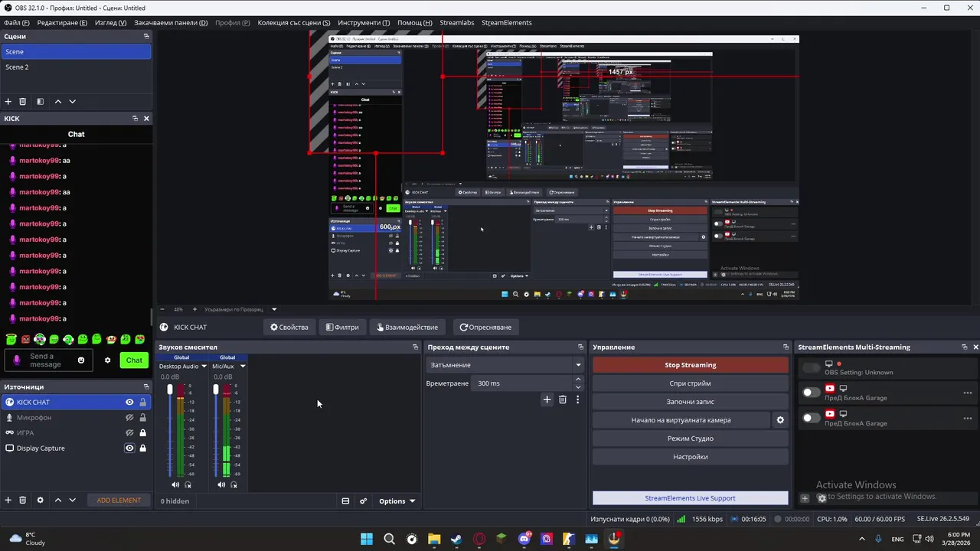The image size is (980, 551).
Task: Select Scene 2 in the scenes list
Action: [76, 67]
